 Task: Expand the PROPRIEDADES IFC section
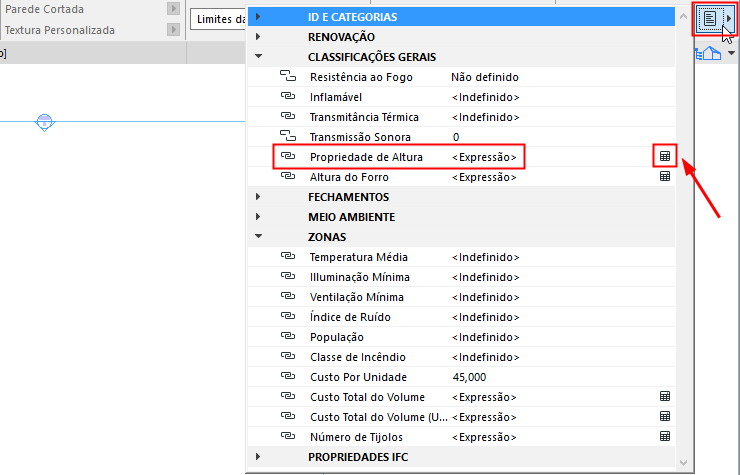[x=258, y=457]
